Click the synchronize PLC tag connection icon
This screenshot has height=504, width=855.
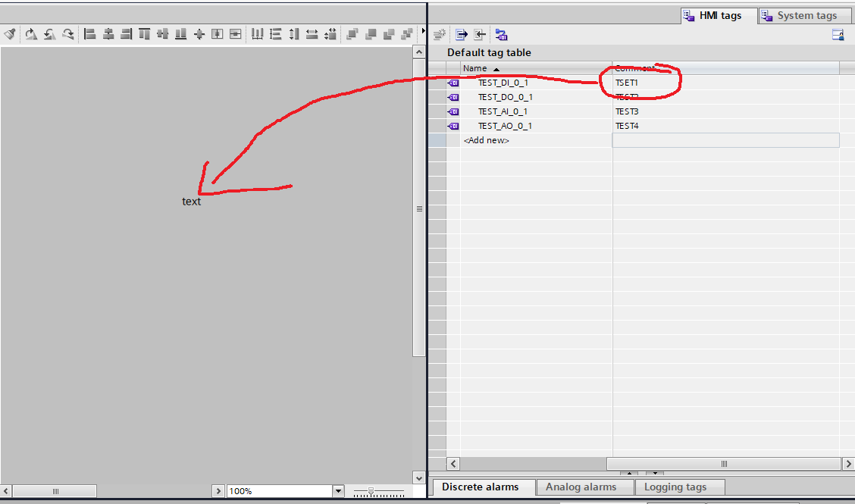502,35
